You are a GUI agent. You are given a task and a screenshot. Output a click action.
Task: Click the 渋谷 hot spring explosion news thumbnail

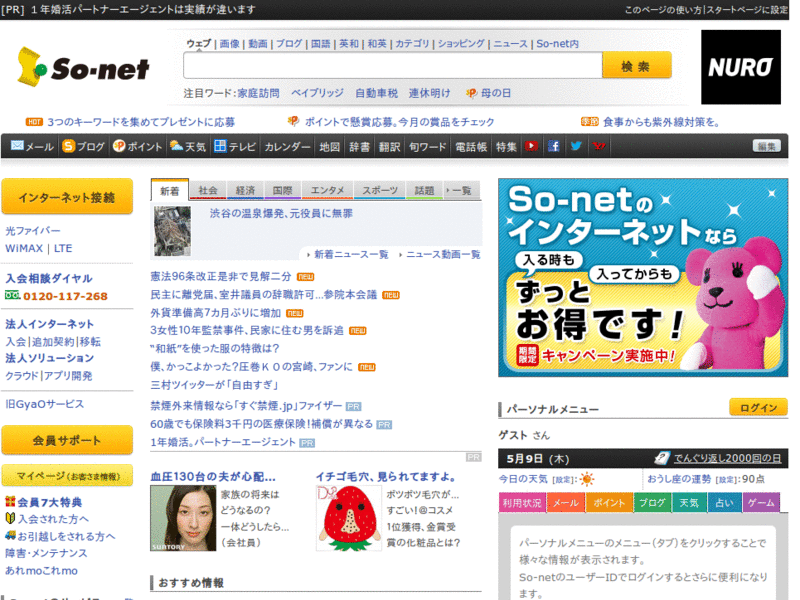(x=172, y=231)
